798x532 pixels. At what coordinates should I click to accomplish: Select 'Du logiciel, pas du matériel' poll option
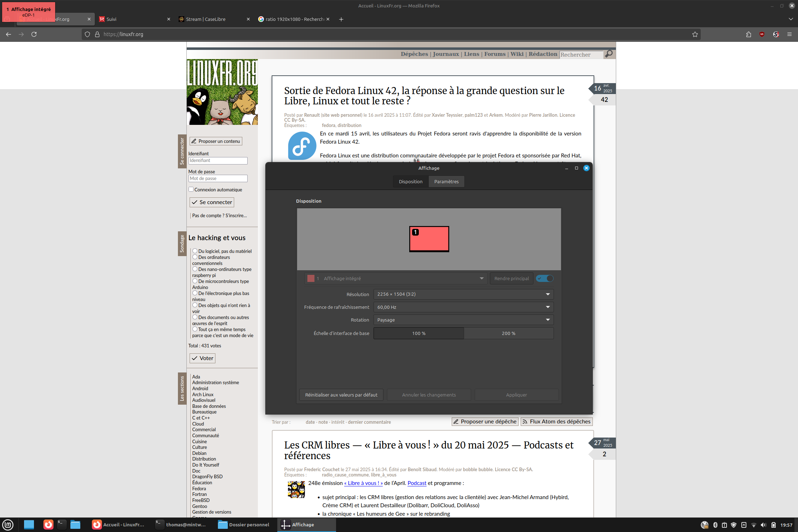(195, 251)
